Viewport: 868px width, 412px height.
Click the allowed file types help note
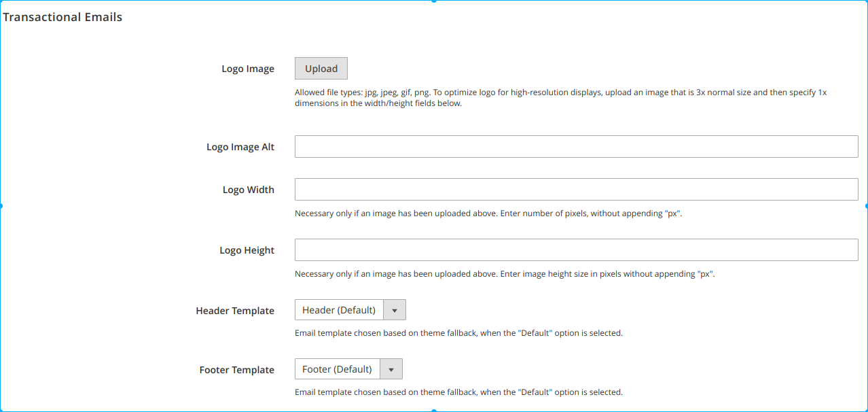[560, 98]
